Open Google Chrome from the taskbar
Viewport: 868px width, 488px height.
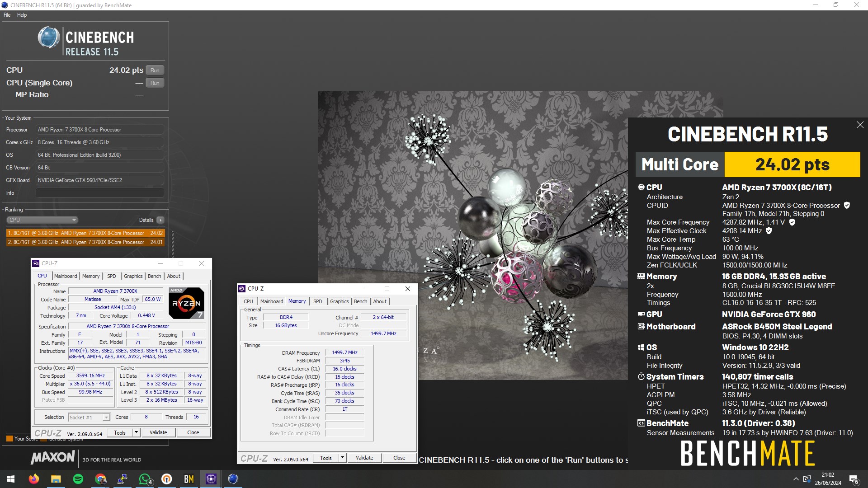(x=100, y=479)
